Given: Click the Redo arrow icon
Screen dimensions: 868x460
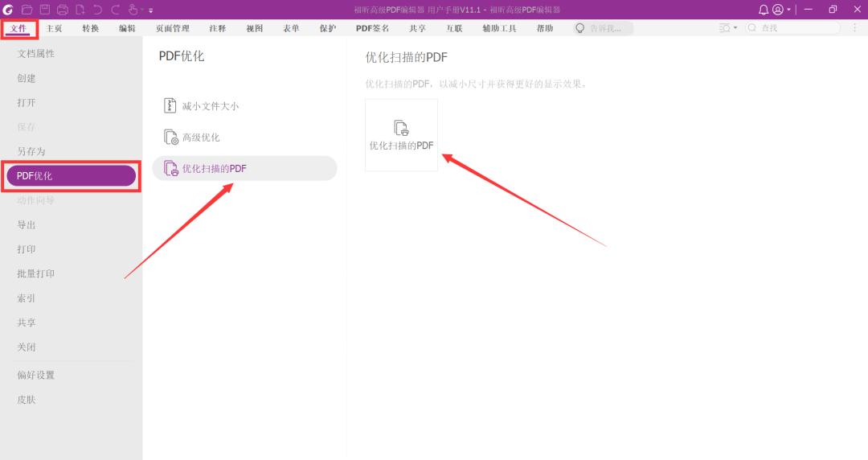Looking at the screenshot, I should (x=115, y=10).
